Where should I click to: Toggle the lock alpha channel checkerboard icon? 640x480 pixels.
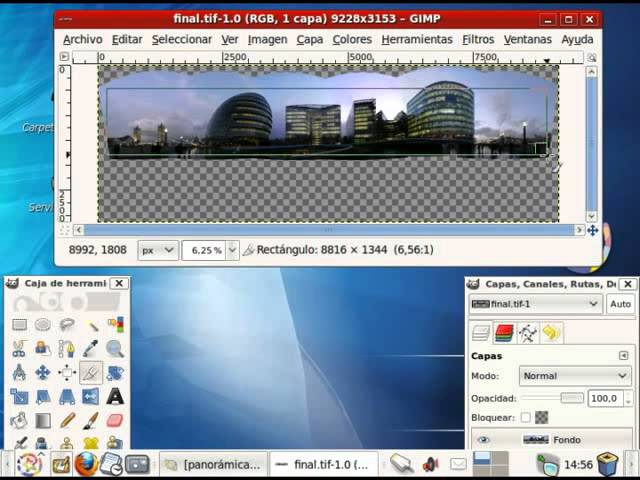click(x=542, y=418)
